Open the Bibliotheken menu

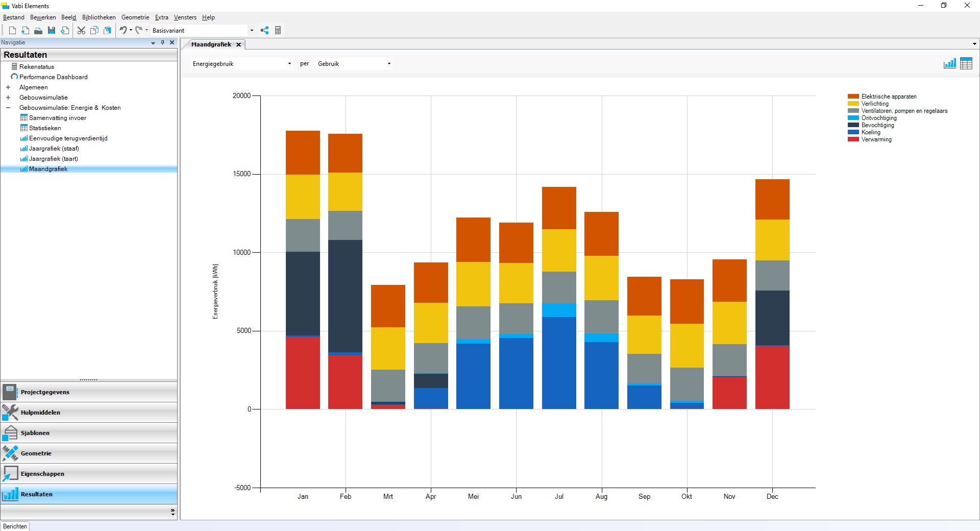click(x=99, y=17)
